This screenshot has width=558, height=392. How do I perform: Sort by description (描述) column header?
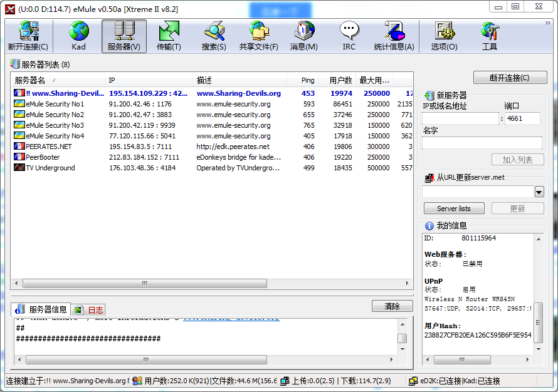point(240,80)
